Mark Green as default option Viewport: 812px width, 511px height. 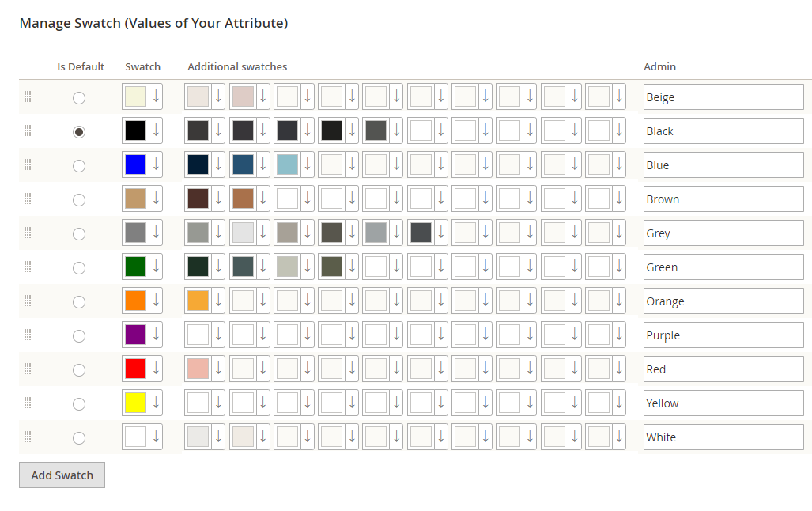(79, 268)
